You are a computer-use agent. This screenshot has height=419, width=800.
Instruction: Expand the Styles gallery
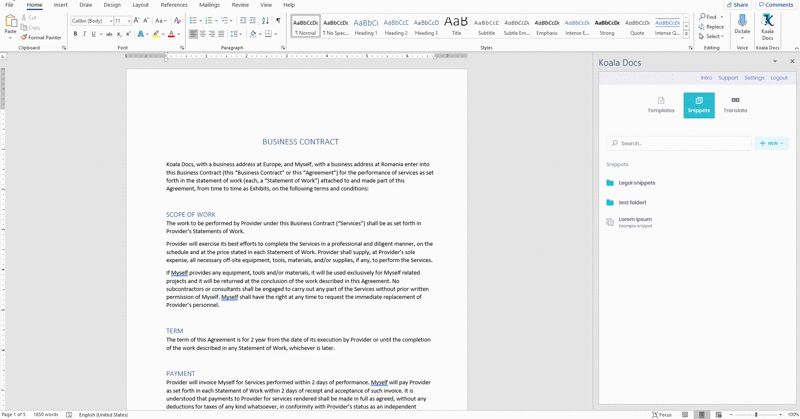point(686,34)
